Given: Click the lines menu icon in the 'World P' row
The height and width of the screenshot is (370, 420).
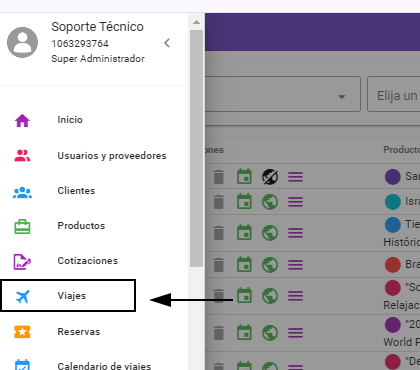Looking at the screenshot, I should tap(295, 333).
